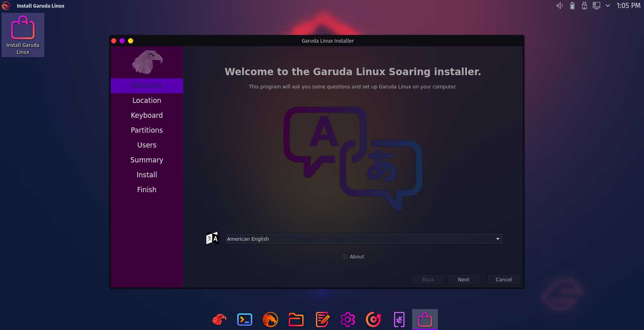
Task: Open the text editor notepad icon
Action: 322,320
